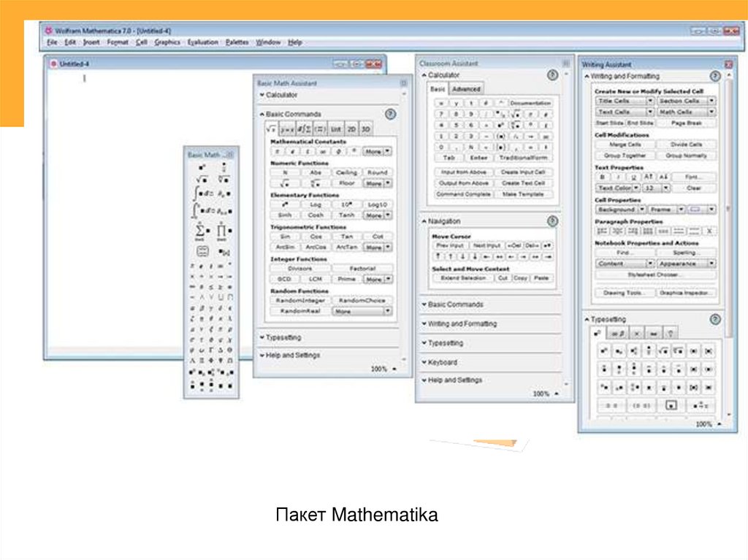Viewport: 748px width, 560px height.
Task: Open the Evaluation menu
Action: click(203, 42)
